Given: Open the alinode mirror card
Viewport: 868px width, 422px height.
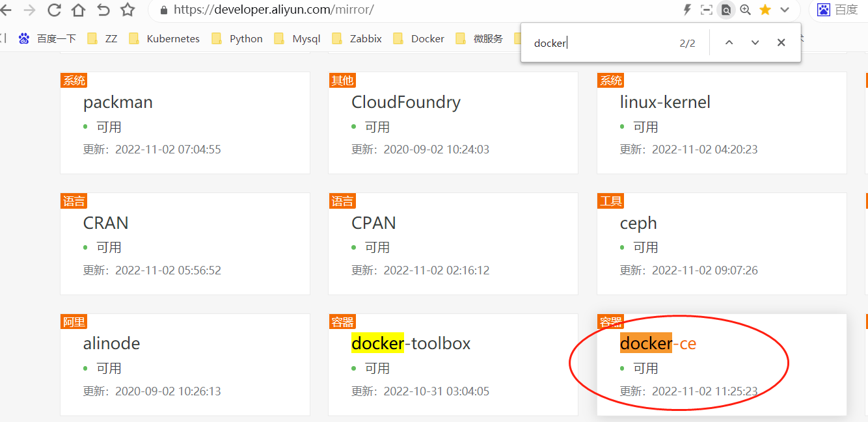Looking at the screenshot, I should (185, 365).
